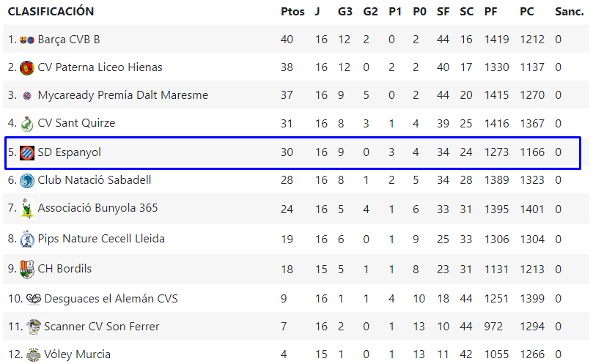
Task: Click the CH Bordils team crest
Action: pos(27,269)
